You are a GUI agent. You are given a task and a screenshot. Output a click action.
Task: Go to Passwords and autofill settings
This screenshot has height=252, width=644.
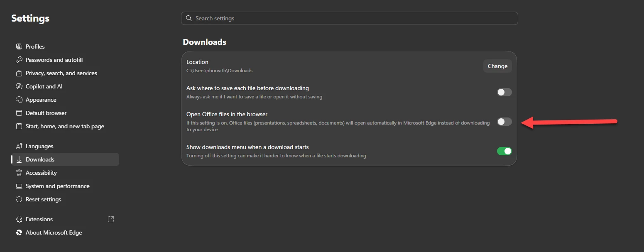coord(65,60)
